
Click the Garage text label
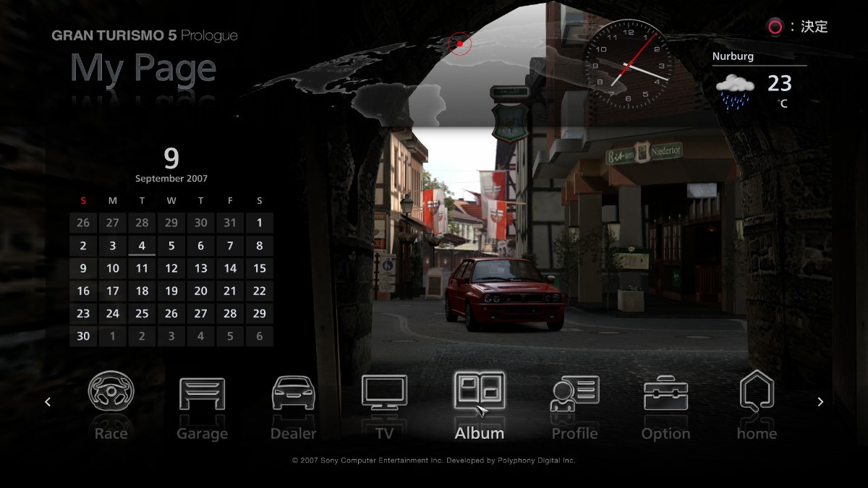(x=202, y=434)
